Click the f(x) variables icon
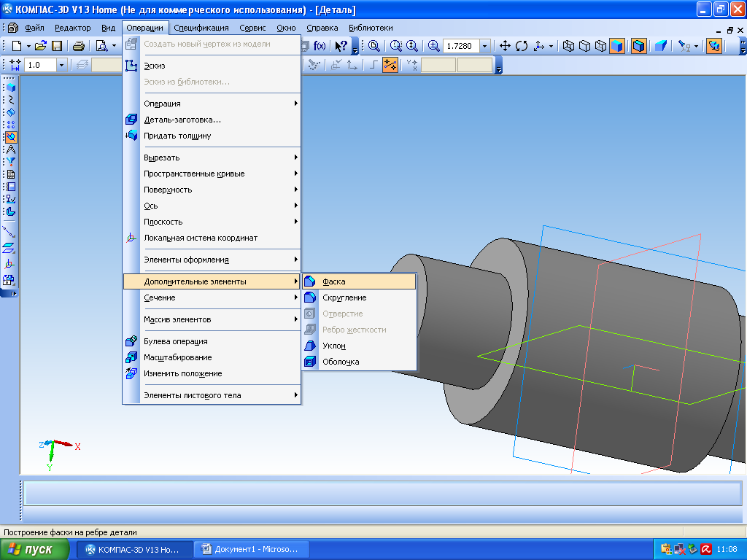This screenshot has width=747, height=560. [320, 46]
